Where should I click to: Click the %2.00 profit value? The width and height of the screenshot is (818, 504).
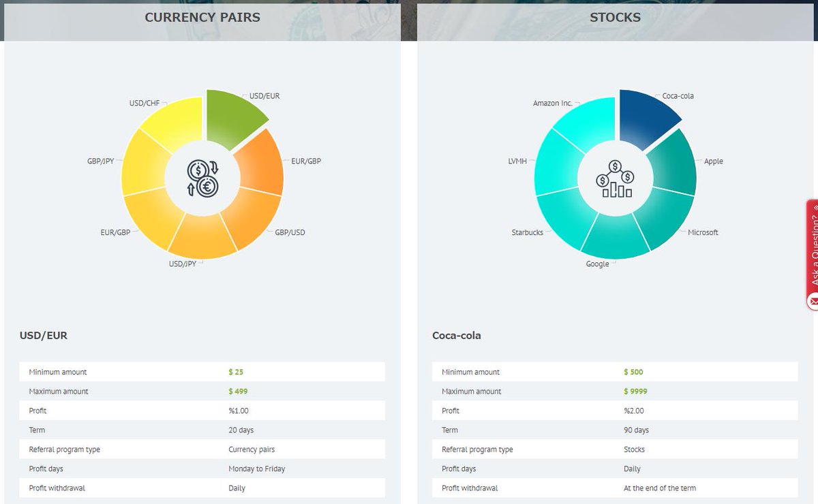[634, 411]
